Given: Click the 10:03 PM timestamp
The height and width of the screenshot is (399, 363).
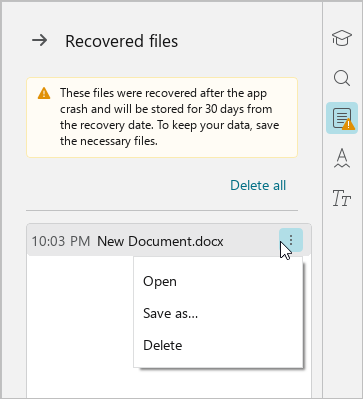Looking at the screenshot, I should [x=61, y=241].
